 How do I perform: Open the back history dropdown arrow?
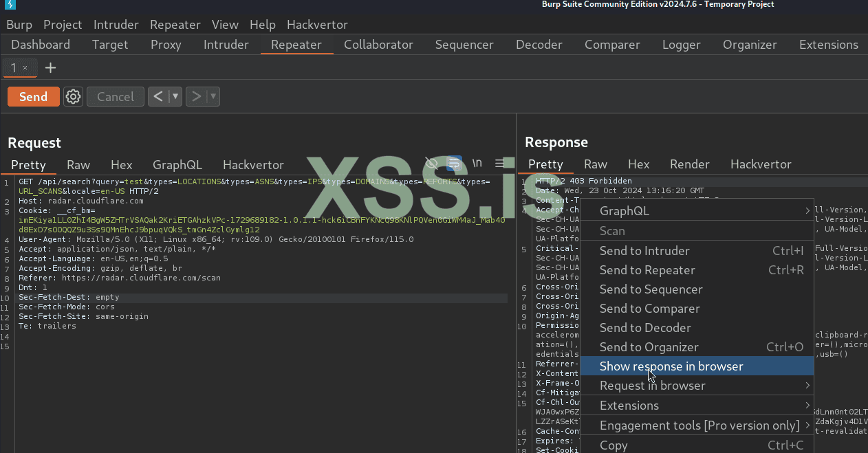[175, 97]
